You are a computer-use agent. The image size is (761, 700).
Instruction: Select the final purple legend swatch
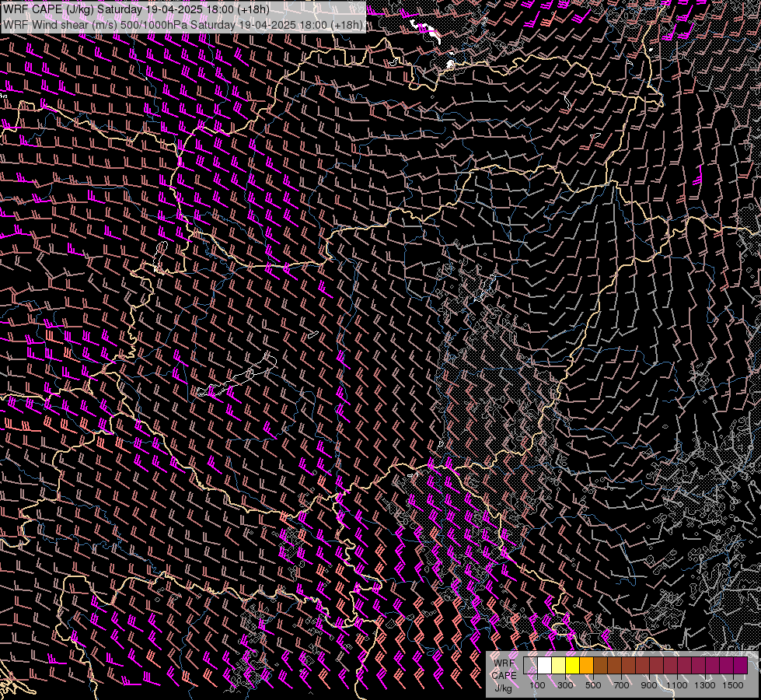(741, 666)
